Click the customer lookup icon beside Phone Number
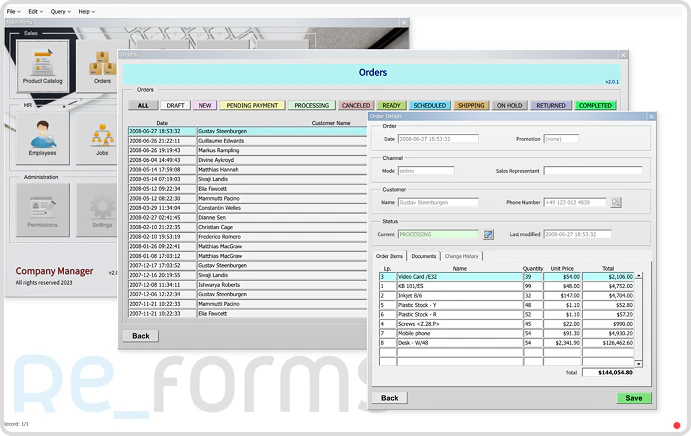Screen dimensions: 691x436 pyautogui.click(x=616, y=202)
